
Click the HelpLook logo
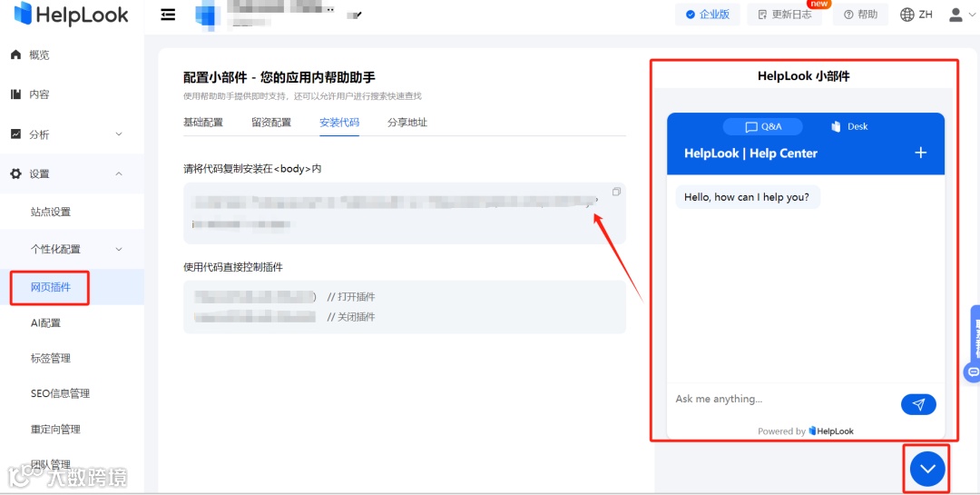point(72,15)
